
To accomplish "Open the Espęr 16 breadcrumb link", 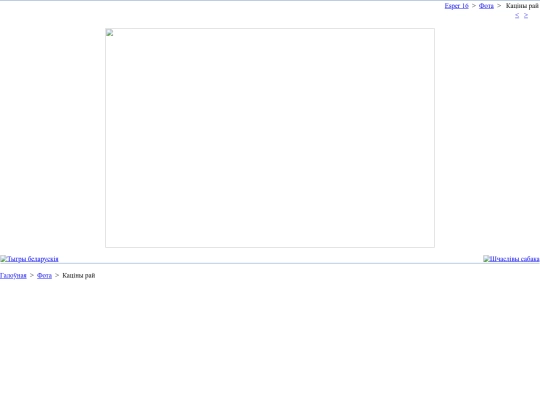I will 456,6.
